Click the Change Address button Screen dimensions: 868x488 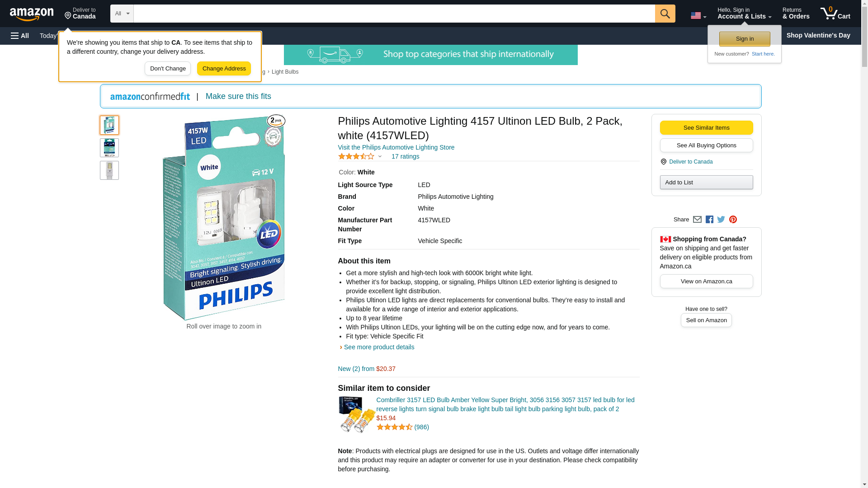pyautogui.click(x=224, y=69)
